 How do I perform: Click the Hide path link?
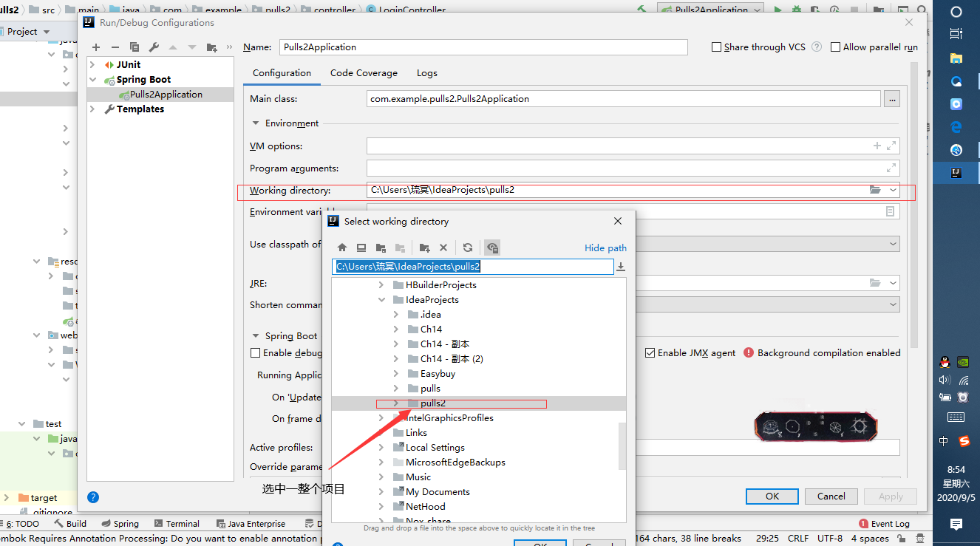pos(605,248)
